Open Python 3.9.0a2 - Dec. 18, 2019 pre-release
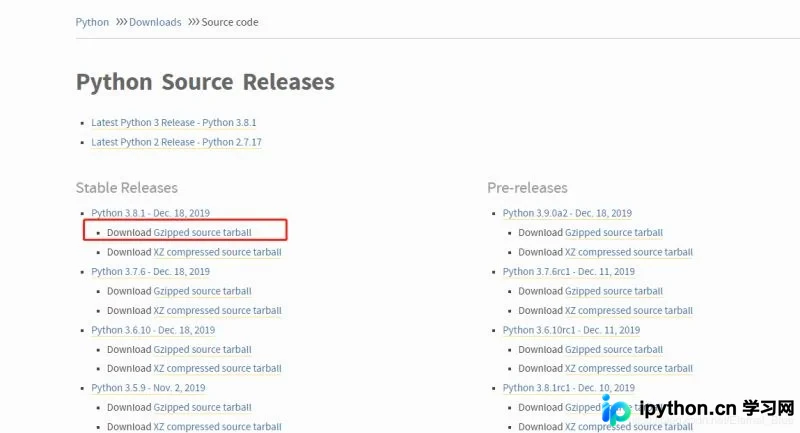This screenshot has width=800, height=433. coord(567,213)
